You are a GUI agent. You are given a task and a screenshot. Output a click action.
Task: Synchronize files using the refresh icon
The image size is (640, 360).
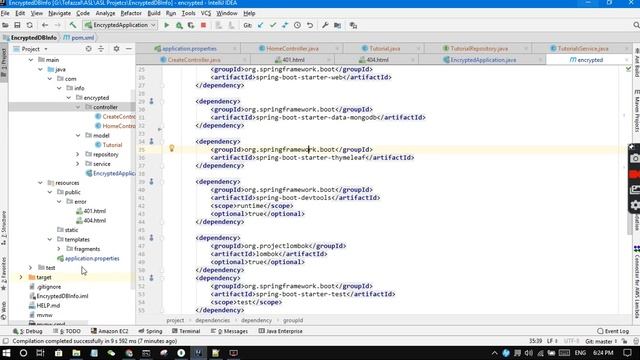tap(29, 25)
